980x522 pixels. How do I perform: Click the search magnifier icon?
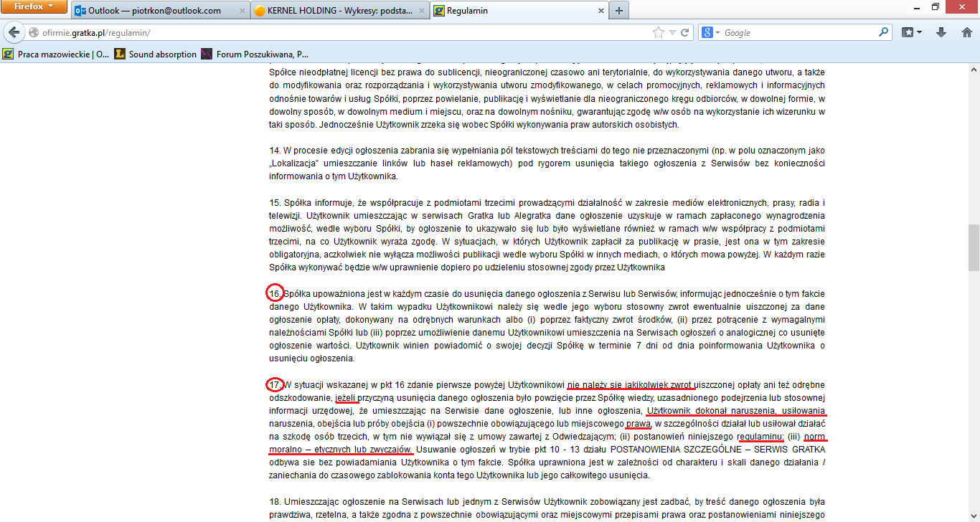883,32
